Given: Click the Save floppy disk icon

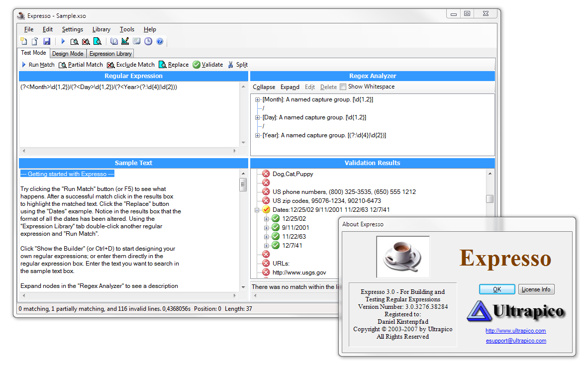Looking at the screenshot, I should [46, 41].
